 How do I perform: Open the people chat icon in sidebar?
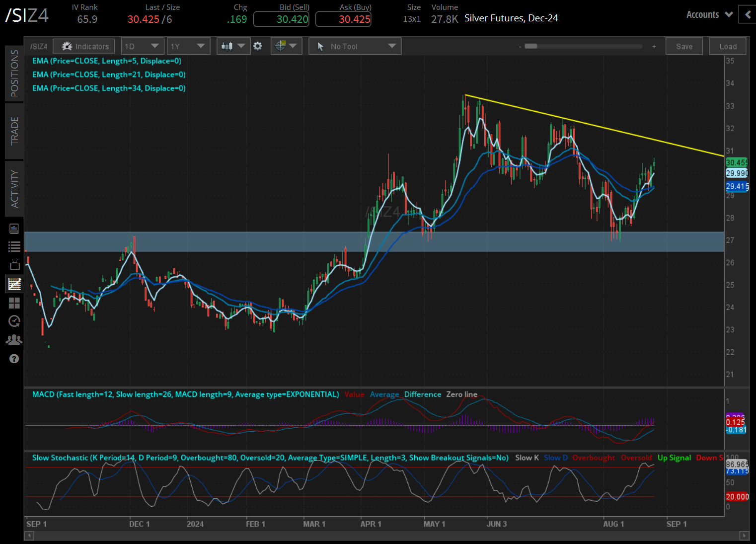click(14, 340)
